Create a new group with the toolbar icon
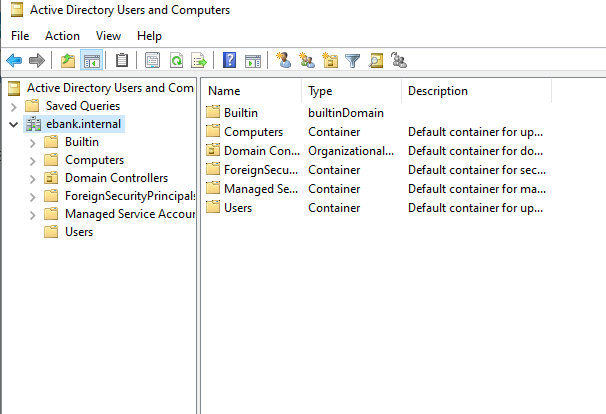This screenshot has height=414, width=606. pos(307,60)
